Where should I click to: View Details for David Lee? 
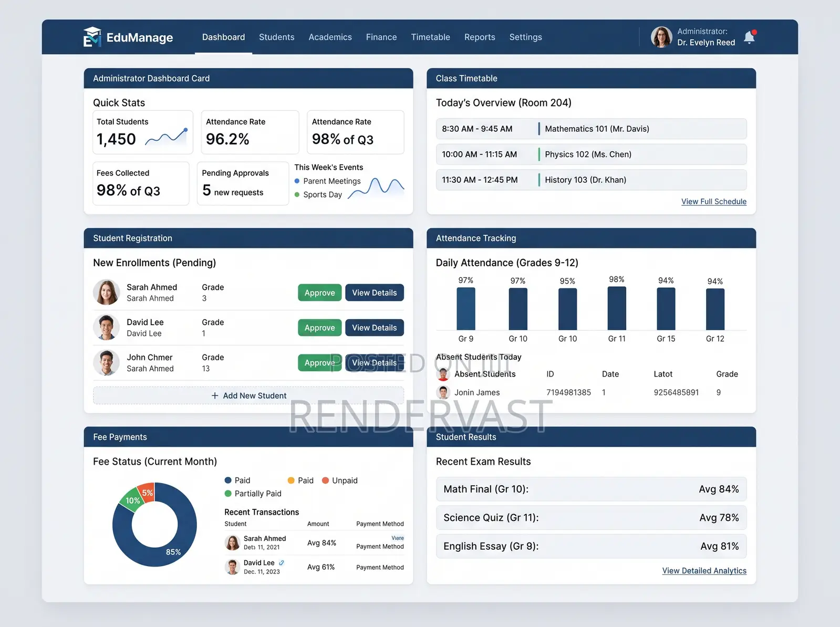375,328
